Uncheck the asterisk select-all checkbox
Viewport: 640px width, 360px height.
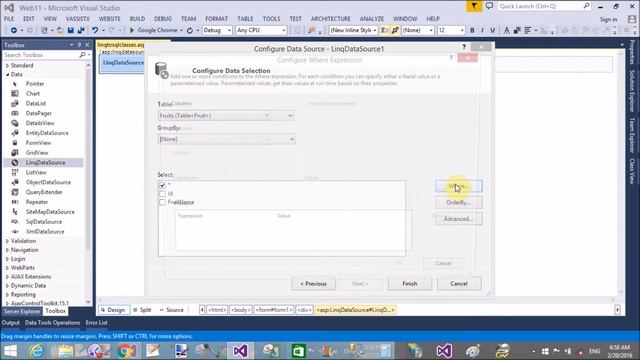(162, 185)
